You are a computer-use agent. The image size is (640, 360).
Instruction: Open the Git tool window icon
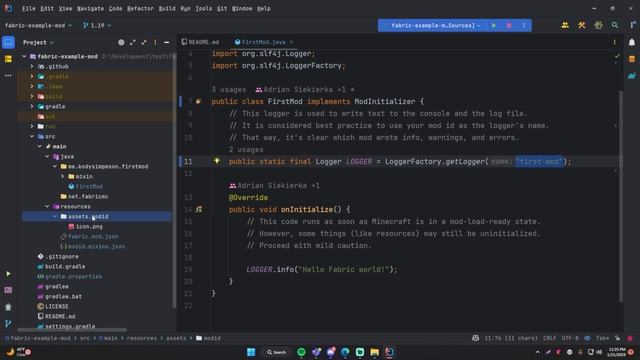coord(8,324)
